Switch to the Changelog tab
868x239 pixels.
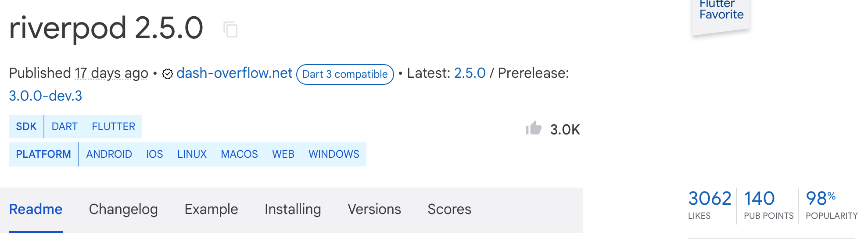tap(123, 210)
